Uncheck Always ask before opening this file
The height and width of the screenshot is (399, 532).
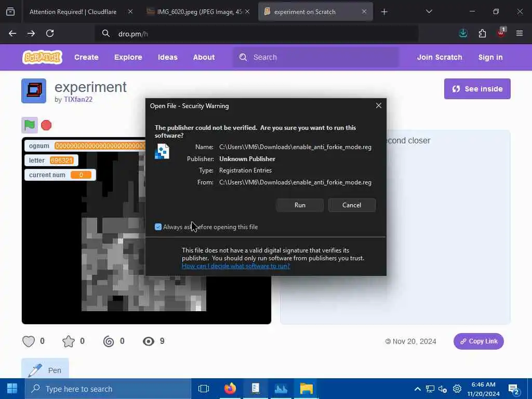[x=158, y=227]
